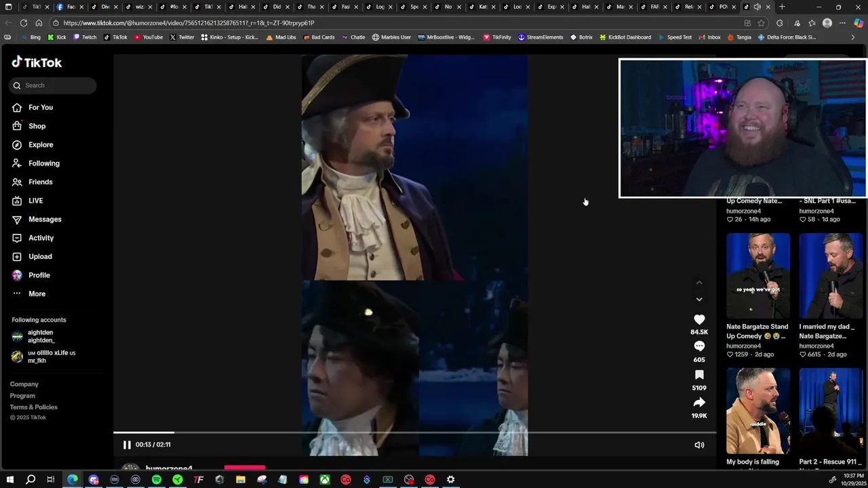868x488 pixels.
Task: Open browser profile avatar
Action: tap(827, 23)
